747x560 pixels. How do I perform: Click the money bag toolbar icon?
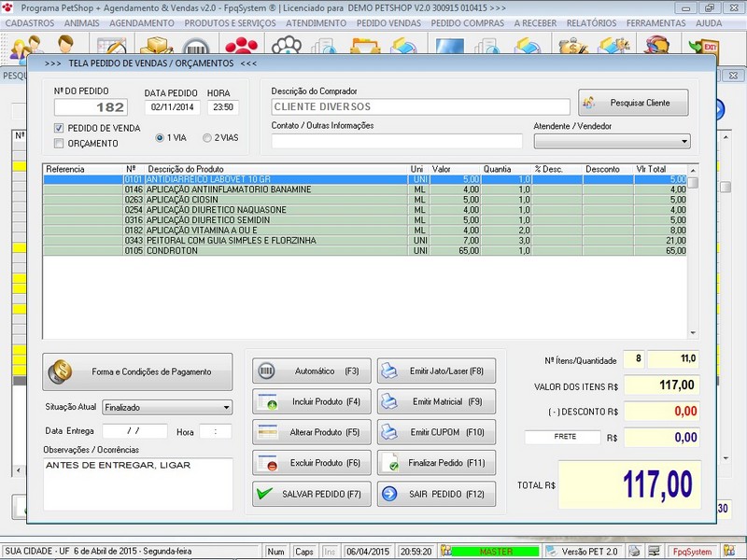click(572, 46)
